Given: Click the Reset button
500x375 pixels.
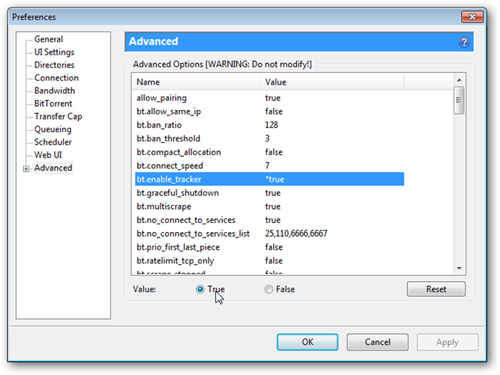Looking at the screenshot, I should click(x=436, y=289).
